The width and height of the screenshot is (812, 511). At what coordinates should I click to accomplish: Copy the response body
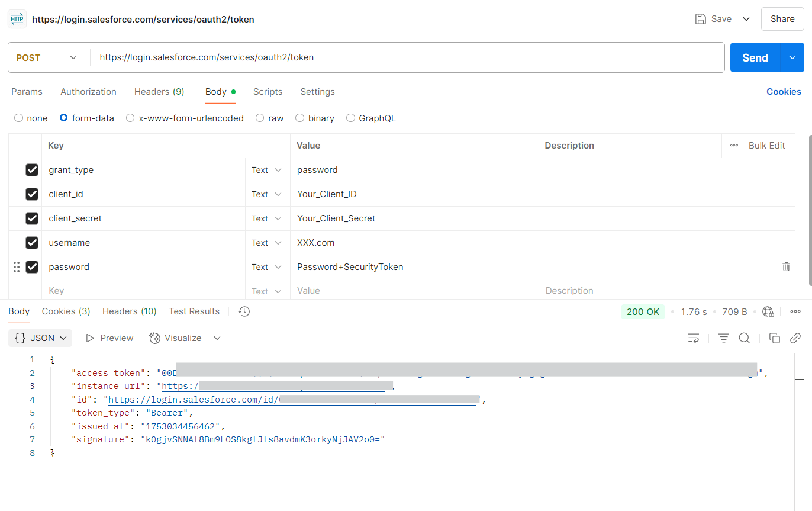774,338
